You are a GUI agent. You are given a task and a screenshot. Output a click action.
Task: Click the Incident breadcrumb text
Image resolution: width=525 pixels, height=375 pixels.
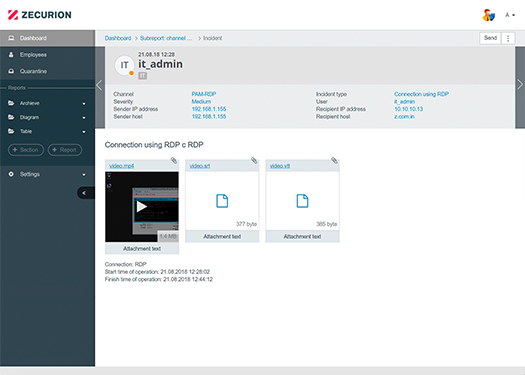tap(213, 38)
